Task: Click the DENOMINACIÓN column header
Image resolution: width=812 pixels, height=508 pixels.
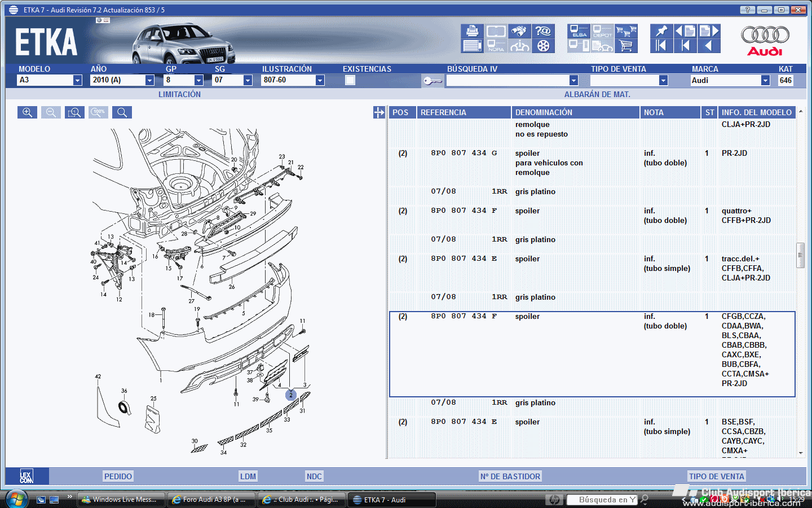Action: pyautogui.click(x=575, y=112)
